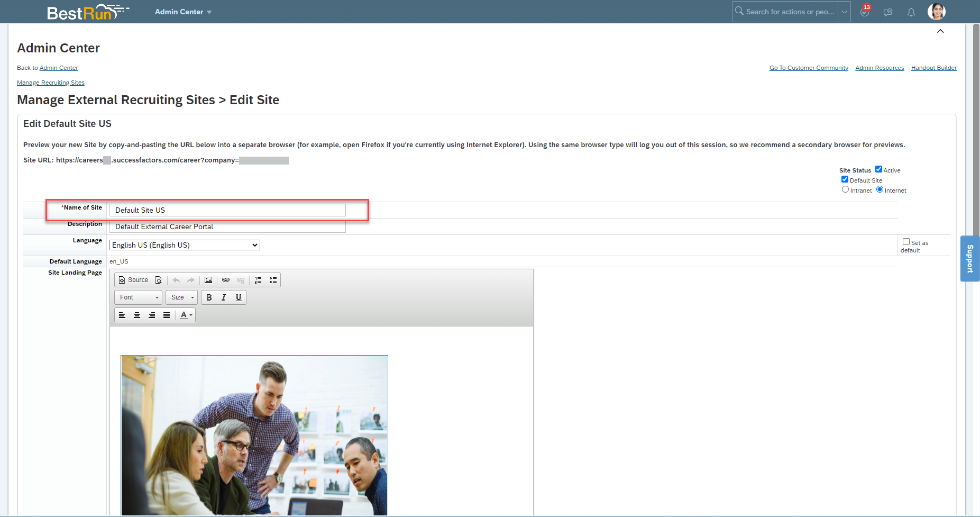Click the Unlink icon in editor toolbar
980x517 pixels.
point(241,280)
